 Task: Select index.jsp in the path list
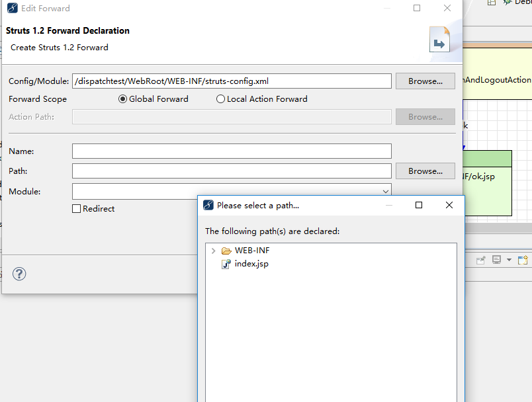251,264
